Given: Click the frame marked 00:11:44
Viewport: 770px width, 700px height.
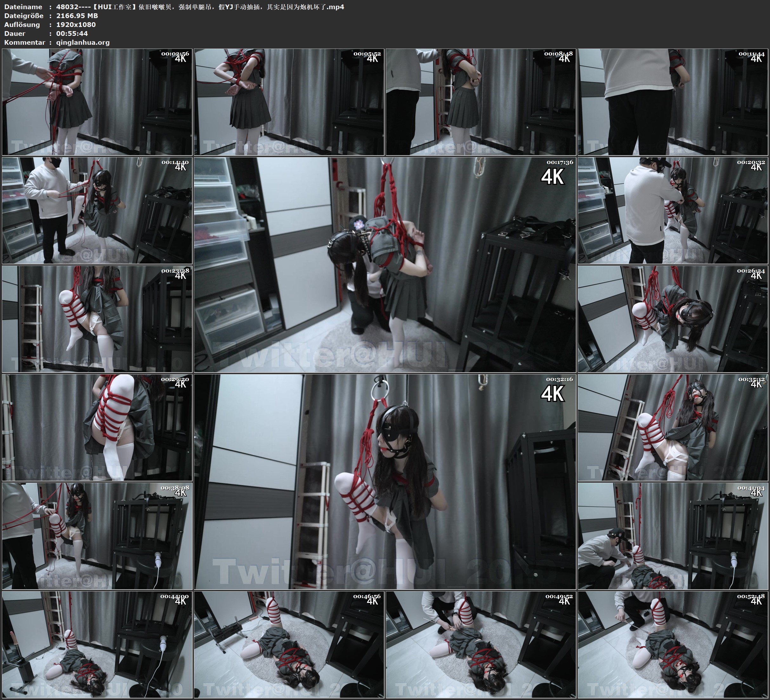Looking at the screenshot, I should tap(673, 102).
